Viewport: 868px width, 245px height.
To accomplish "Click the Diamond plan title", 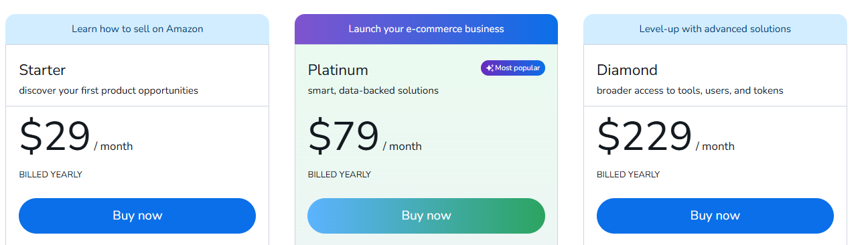I will [x=627, y=70].
